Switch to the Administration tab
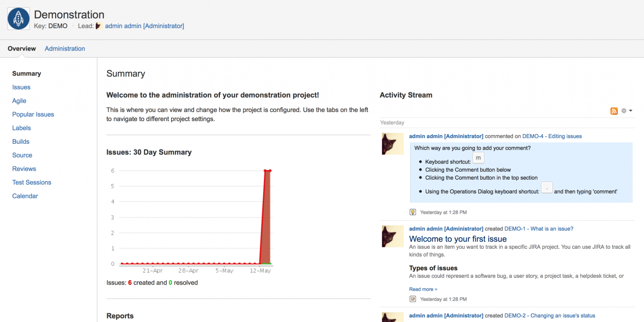Screen dimensions: 644x322 tap(65, 49)
